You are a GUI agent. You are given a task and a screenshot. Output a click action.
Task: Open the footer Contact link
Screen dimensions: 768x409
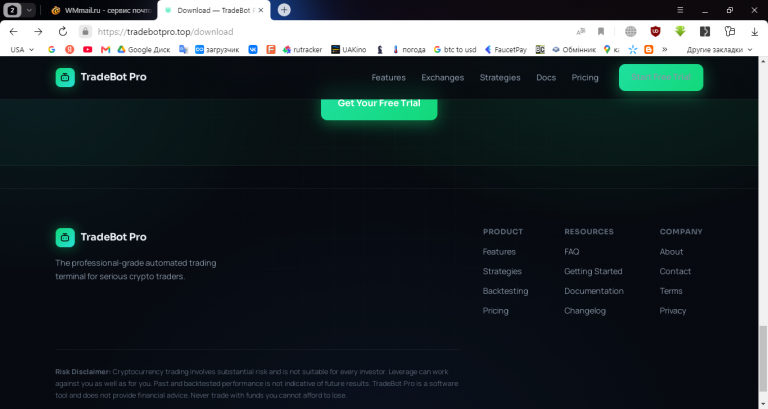pyautogui.click(x=675, y=271)
